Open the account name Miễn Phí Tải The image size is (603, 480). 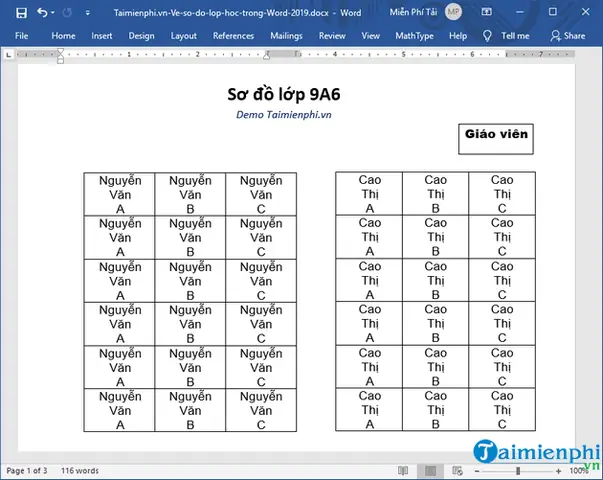click(x=413, y=12)
